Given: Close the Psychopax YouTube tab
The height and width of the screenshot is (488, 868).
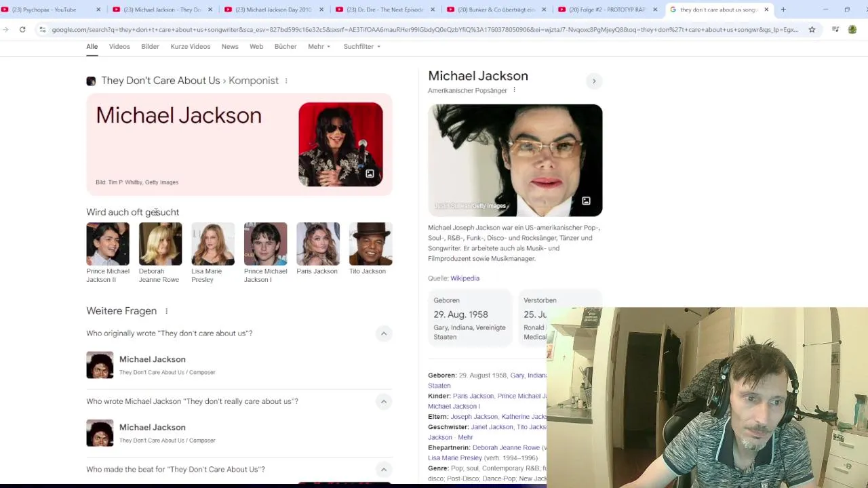Looking at the screenshot, I should (x=98, y=9).
